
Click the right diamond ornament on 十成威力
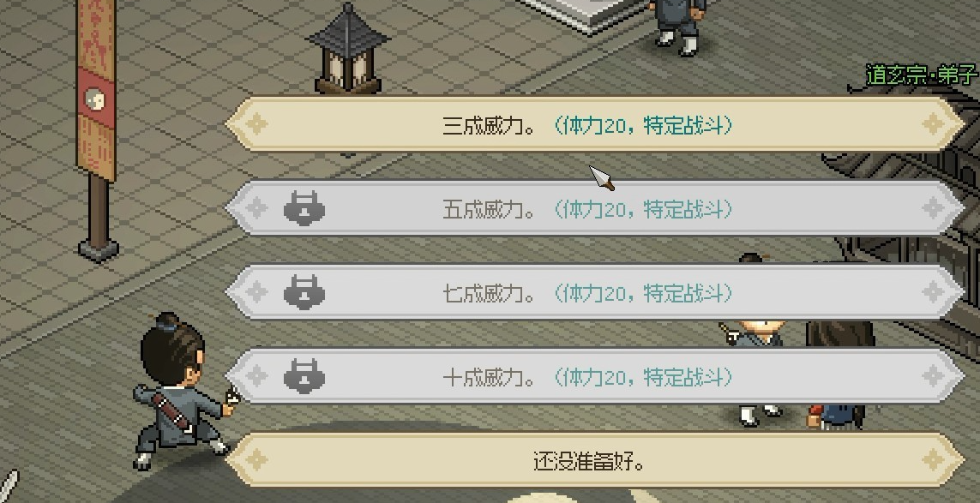[933, 377]
